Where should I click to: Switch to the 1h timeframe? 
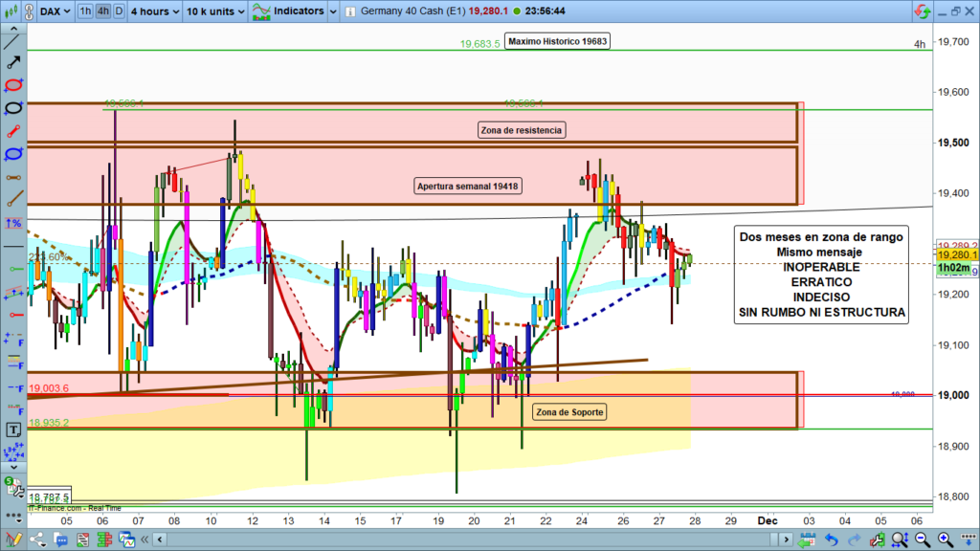pos(86,12)
